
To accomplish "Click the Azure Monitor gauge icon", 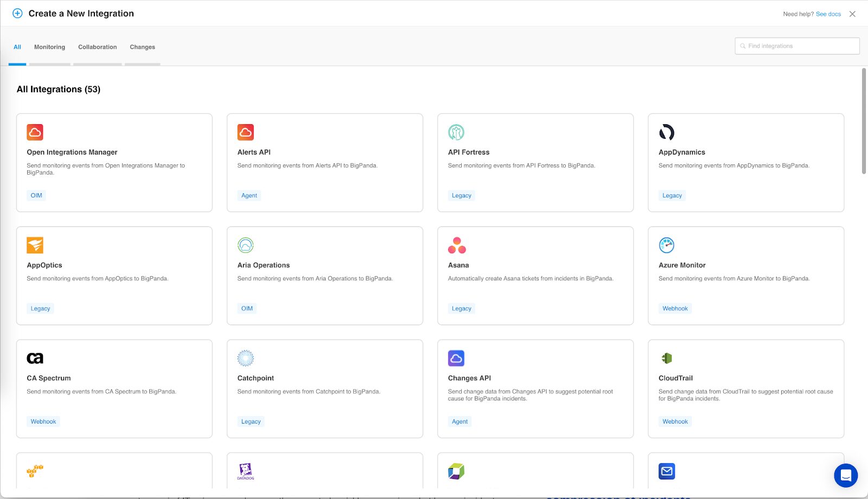I will pos(667,245).
